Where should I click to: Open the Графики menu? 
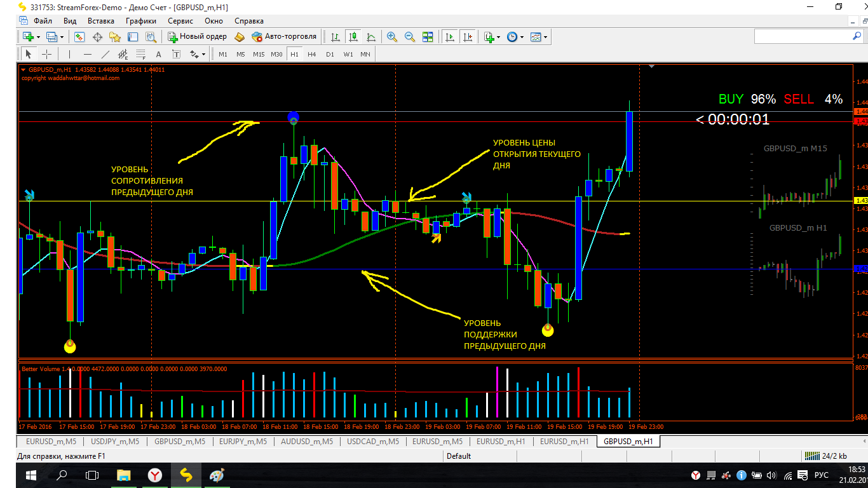click(x=140, y=20)
